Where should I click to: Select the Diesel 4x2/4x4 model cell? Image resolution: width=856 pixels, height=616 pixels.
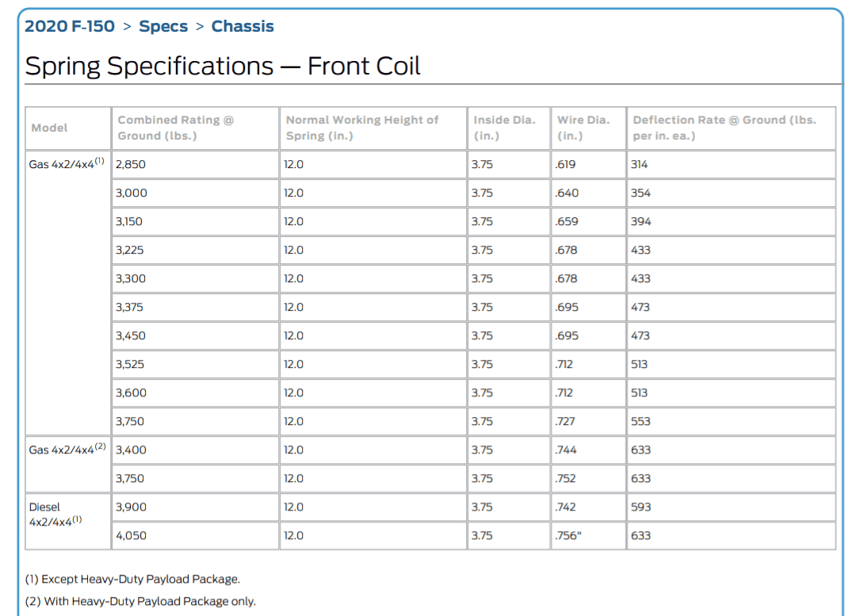point(68,522)
